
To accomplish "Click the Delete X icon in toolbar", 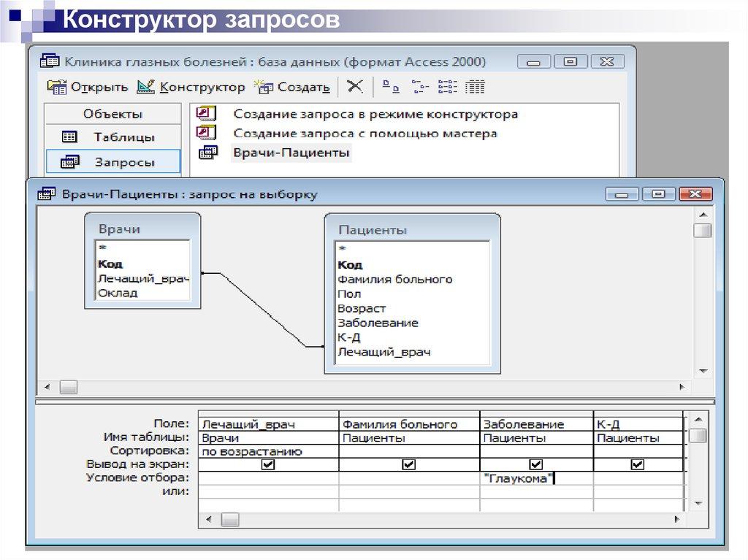I will click(355, 86).
